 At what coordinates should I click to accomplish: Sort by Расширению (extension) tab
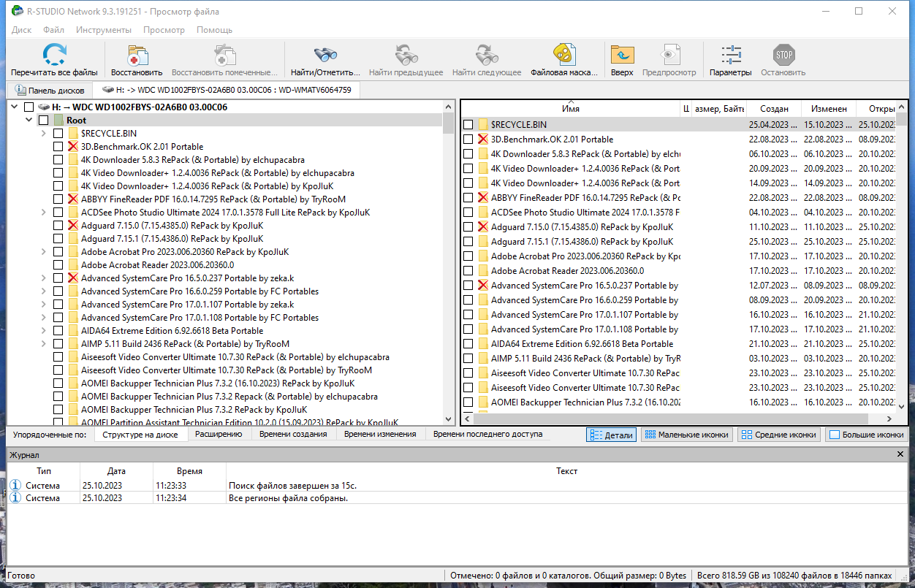click(218, 434)
